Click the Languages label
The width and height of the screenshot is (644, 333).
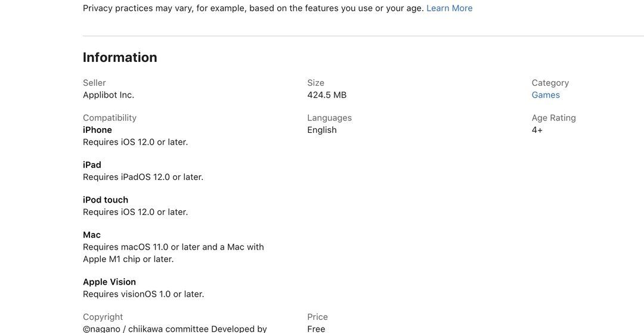tap(329, 118)
